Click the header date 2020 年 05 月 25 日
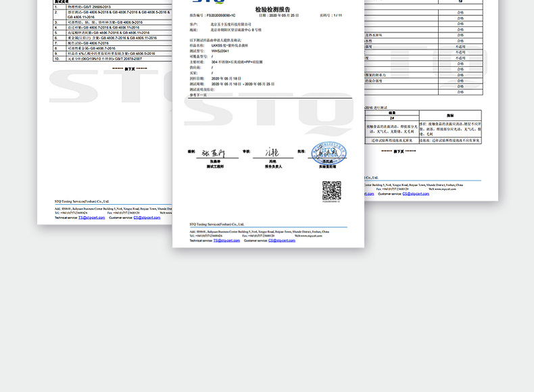Screen dimensions: 534x392 tap(284, 16)
